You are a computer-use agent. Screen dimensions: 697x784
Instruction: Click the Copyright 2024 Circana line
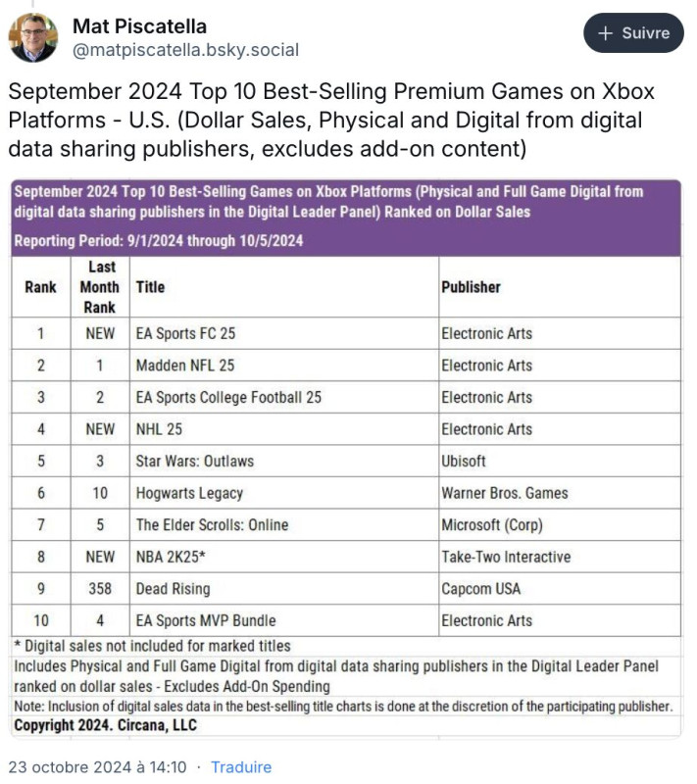point(106,725)
